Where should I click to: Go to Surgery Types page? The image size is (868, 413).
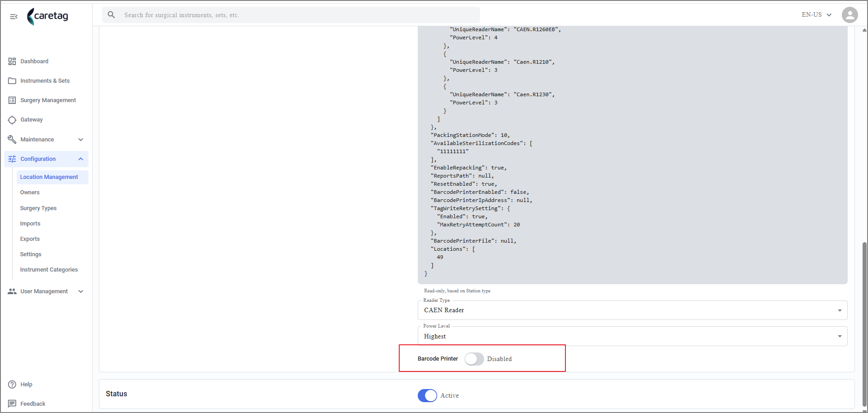point(38,208)
